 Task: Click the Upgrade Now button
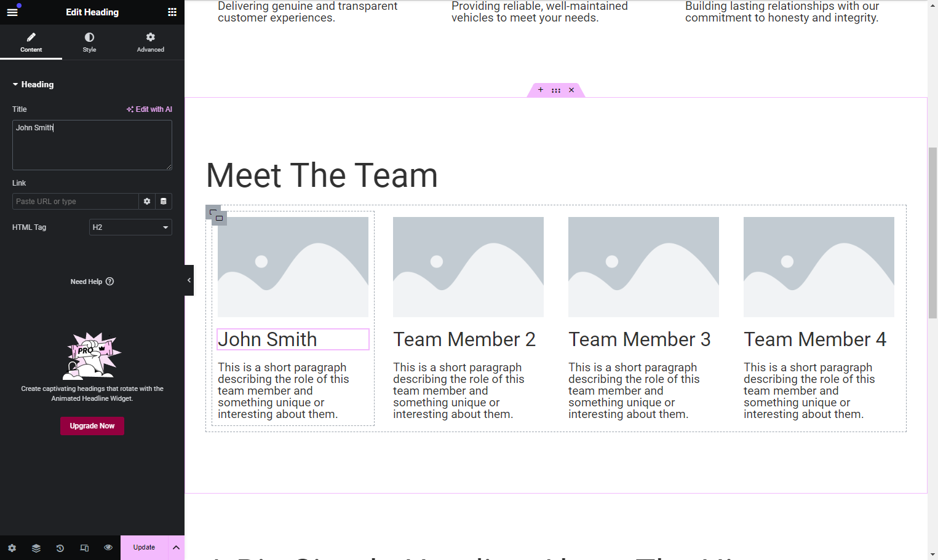point(92,426)
